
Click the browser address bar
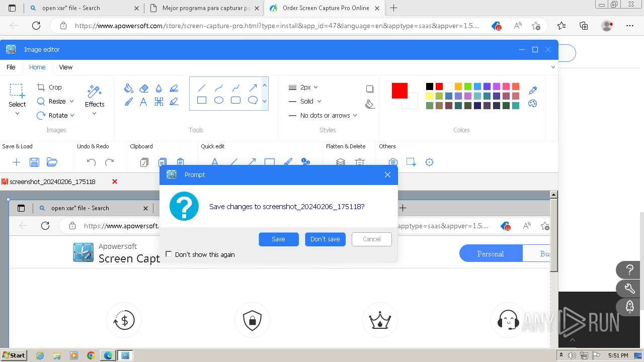click(x=277, y=26)
